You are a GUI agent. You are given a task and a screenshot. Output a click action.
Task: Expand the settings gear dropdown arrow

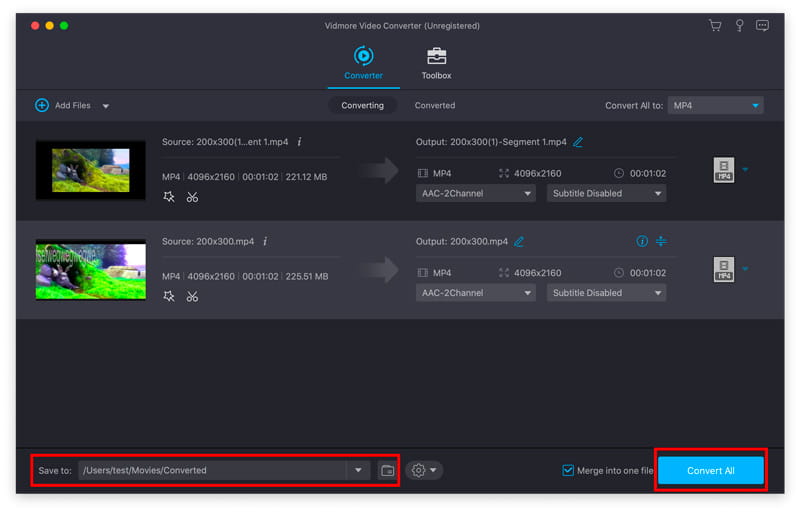433,470
